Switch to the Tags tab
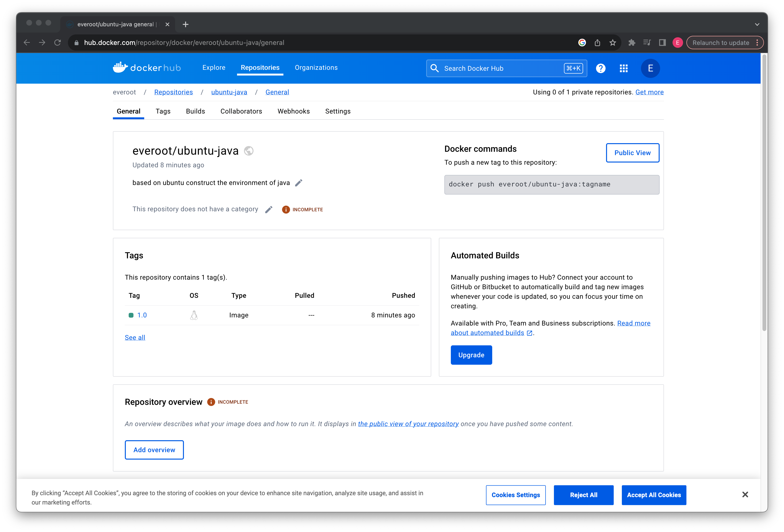The height and width of the screenshot is (532, 784). (163, 111)
